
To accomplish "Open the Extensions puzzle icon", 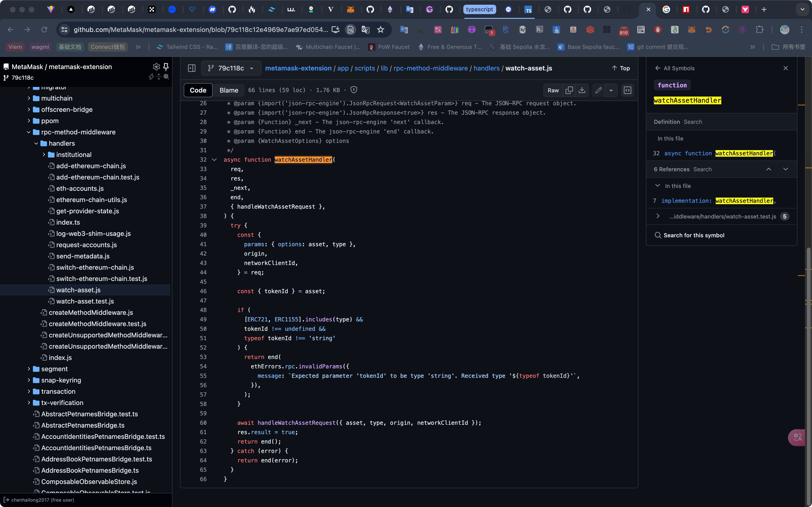I will 760,30.
